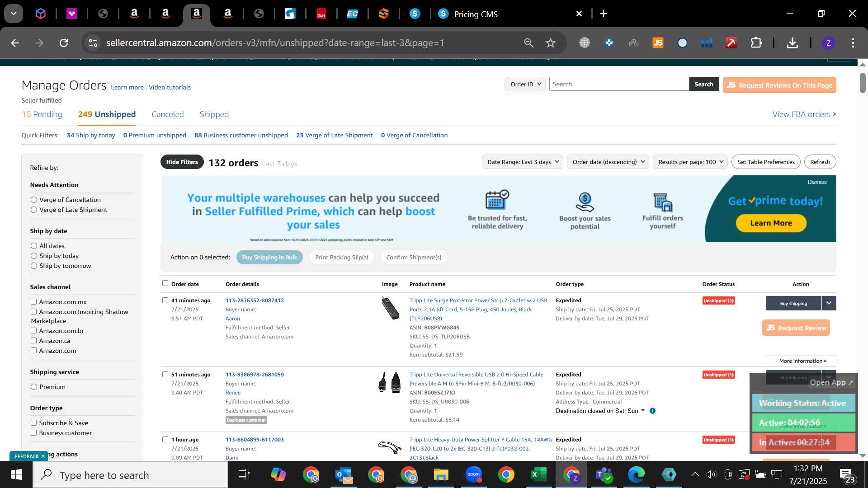Click the Set Table Preferences button
The image size is (868, 488).
[x=766, y=162]
